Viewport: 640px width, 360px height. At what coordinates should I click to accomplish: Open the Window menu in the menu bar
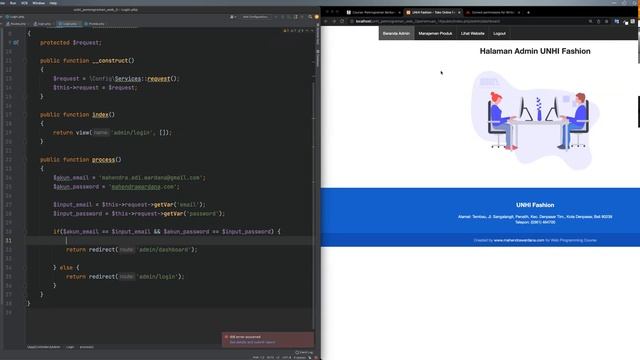pos(38,3)
